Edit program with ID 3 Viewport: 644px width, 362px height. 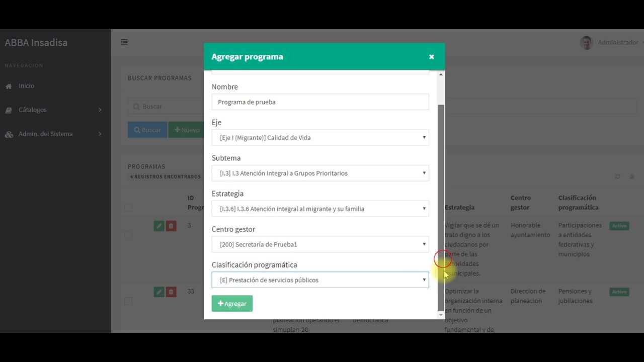[x=159, y=226]
